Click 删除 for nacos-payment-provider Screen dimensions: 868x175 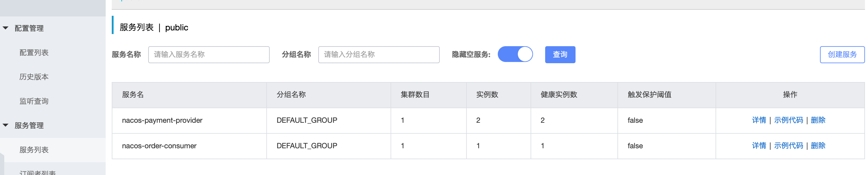point(818,120)
